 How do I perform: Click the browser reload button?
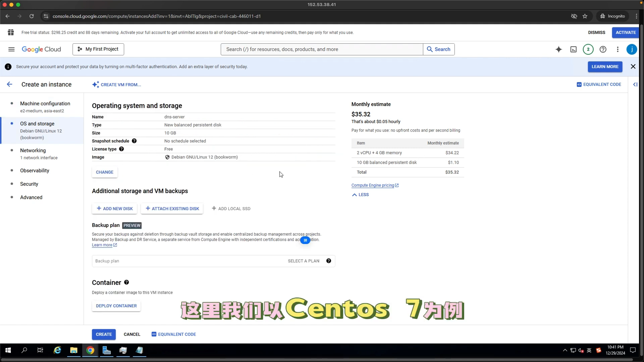pos(32,16)
